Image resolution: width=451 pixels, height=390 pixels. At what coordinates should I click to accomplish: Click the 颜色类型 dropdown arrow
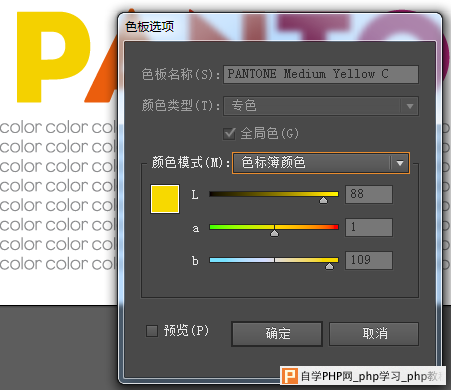410,106
